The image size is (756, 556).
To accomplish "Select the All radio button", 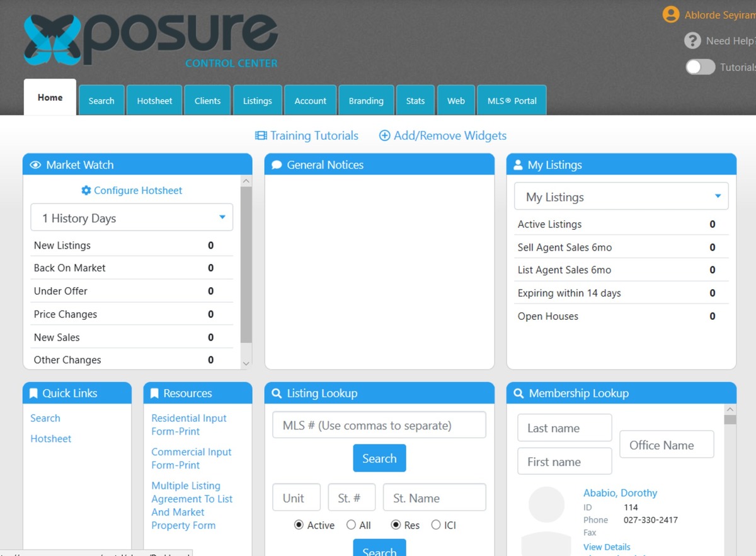I will click(x=350, y=525).
